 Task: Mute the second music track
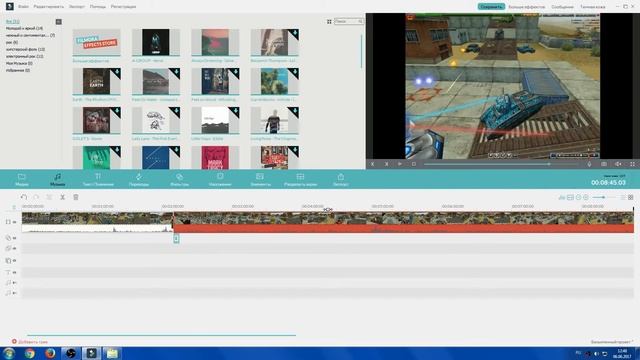click(x=15, y=293)
